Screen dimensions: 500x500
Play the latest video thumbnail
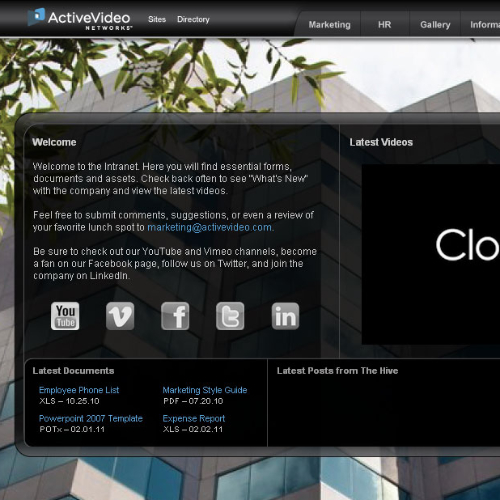(x=431, y=254)
